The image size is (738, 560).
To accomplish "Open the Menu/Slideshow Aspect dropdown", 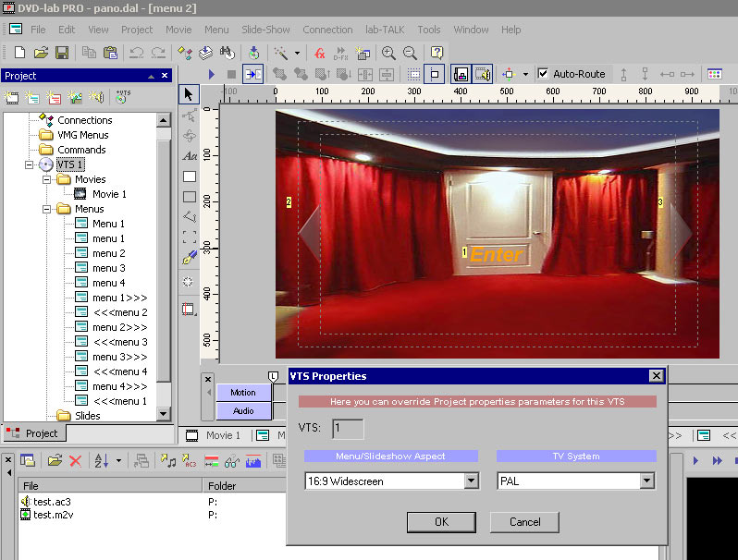I will (x=471, y=481).
